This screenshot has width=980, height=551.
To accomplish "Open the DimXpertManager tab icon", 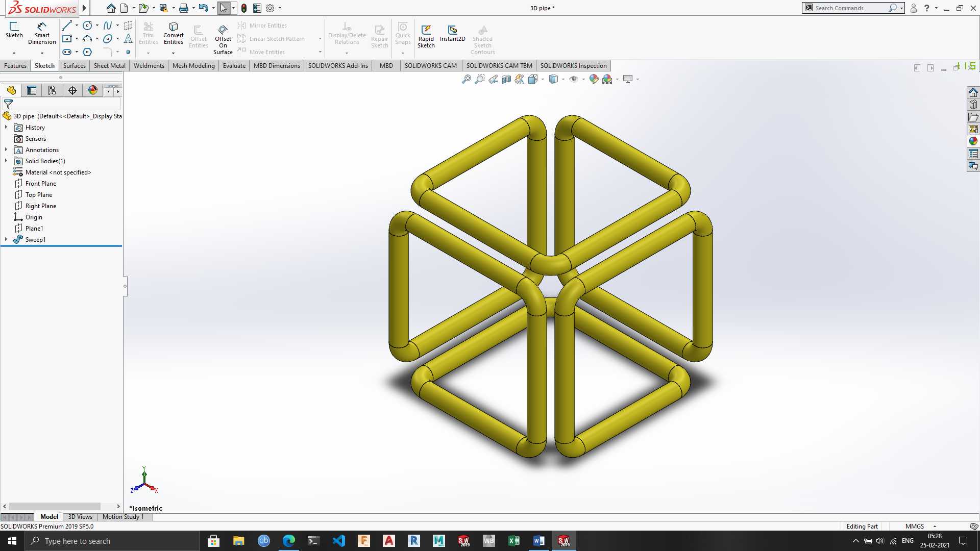I will click(x=72, y=91).
